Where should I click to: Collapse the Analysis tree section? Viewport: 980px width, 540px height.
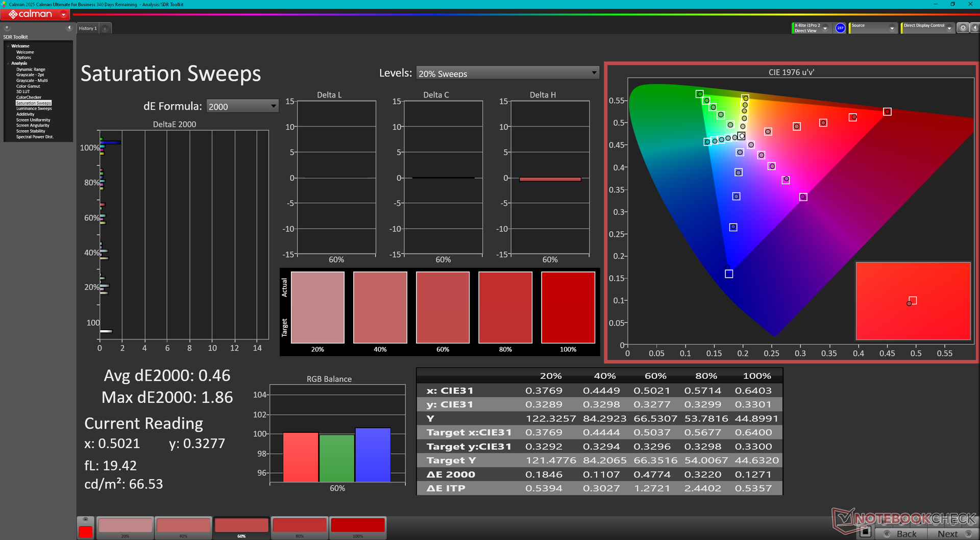click(8, 63)
